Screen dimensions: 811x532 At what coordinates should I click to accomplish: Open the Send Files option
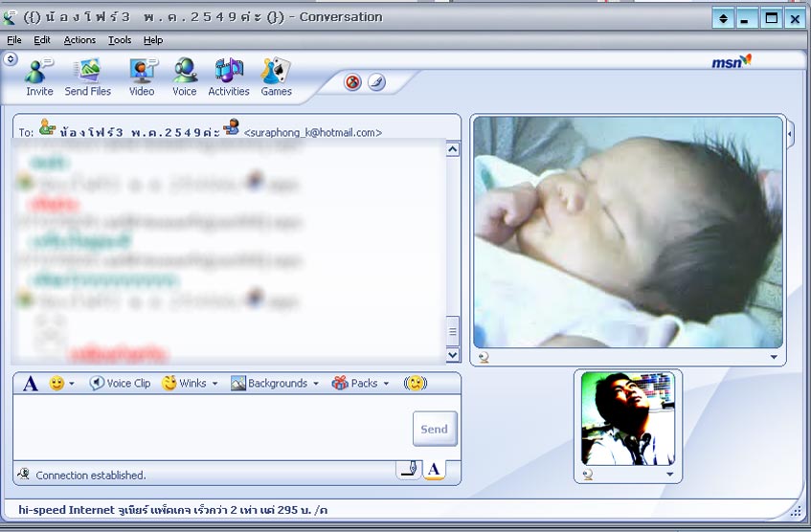pyautogui.click(x=88, y=77)
